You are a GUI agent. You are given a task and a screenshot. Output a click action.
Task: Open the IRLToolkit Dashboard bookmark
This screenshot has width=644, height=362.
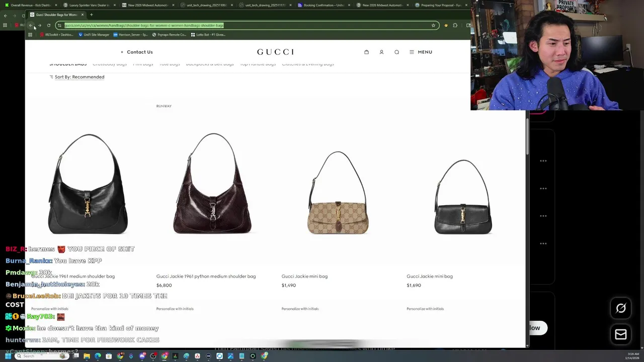pyautogui.click(x=56, y=35)
